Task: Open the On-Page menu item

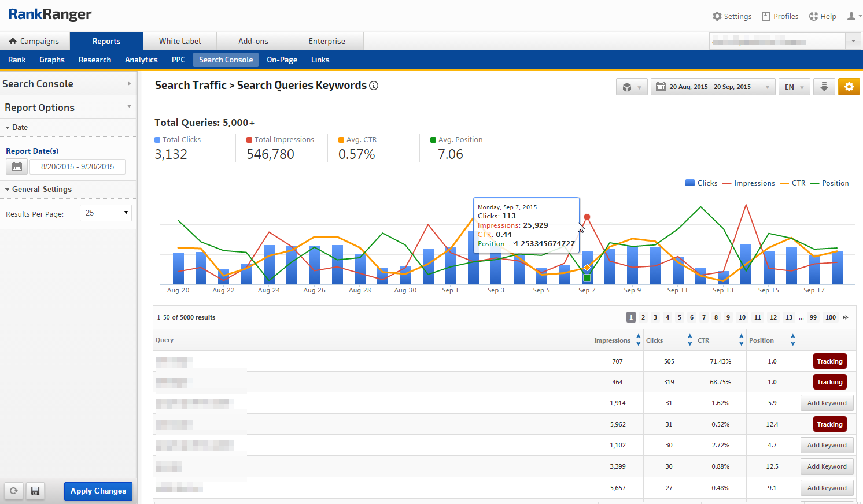Action: coord(282,60)
